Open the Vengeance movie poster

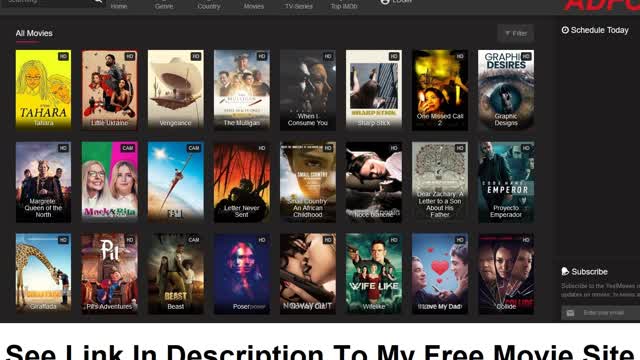pyautogui.click(x=176, y=90)
